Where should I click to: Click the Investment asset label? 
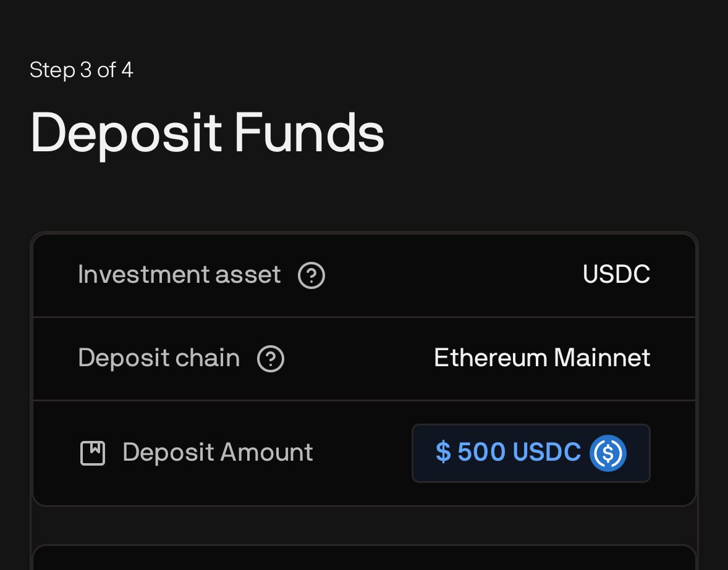coord(179,275)
